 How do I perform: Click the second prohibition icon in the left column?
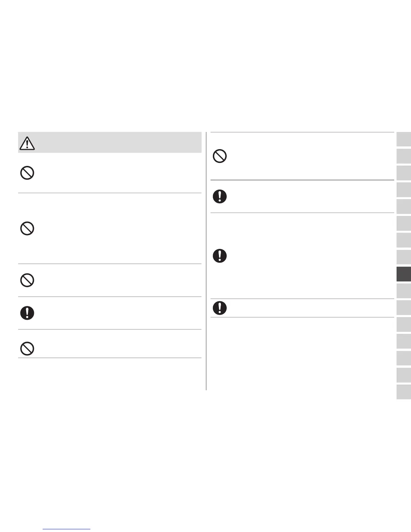coord(27,229)
